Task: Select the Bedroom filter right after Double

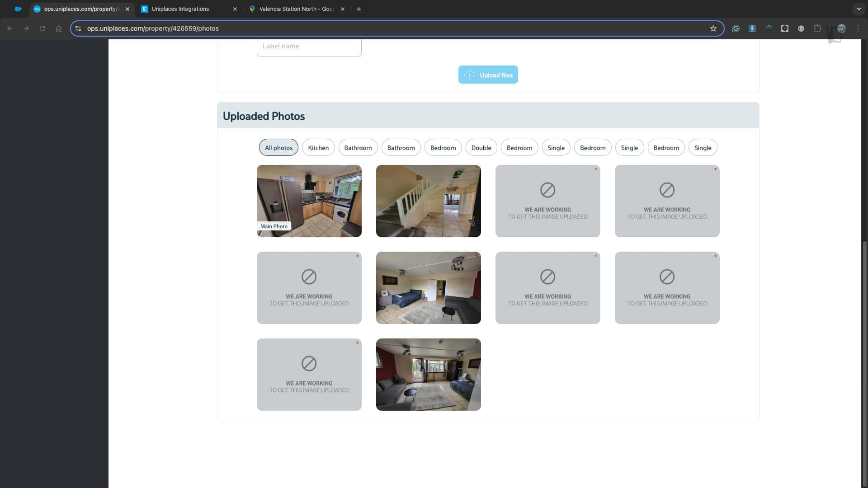Action: 519,148
